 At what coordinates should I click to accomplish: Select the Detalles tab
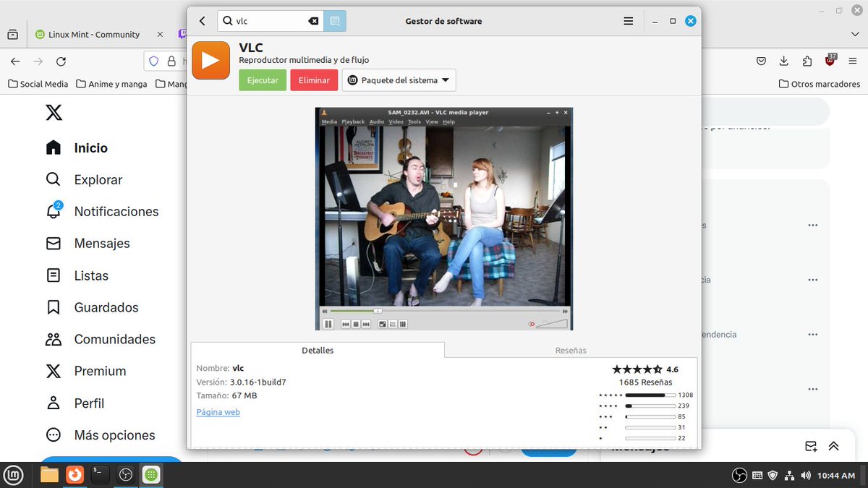[x=318, y=350]
